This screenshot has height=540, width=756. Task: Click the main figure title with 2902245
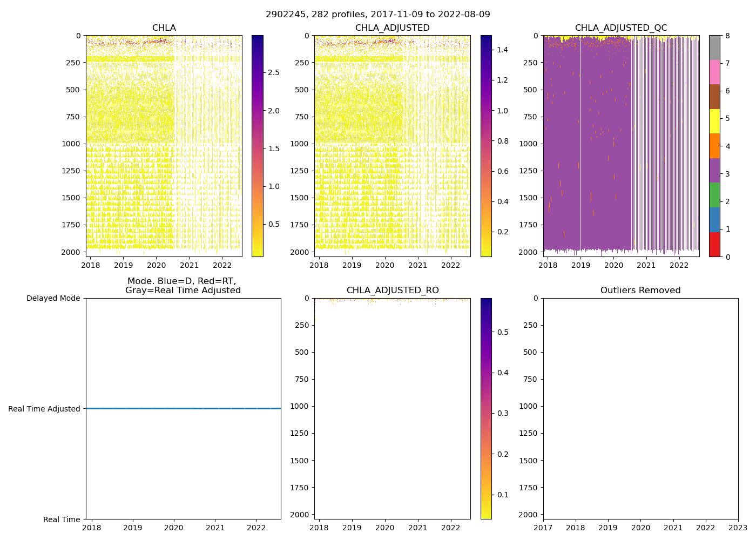(378, 15)
